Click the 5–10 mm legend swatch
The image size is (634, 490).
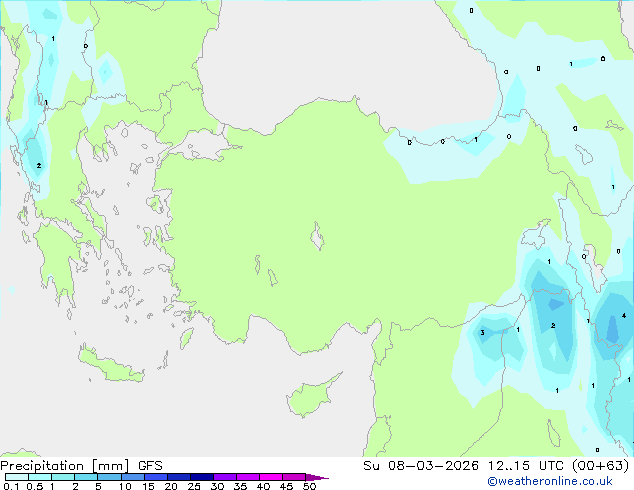coord(109,477)
